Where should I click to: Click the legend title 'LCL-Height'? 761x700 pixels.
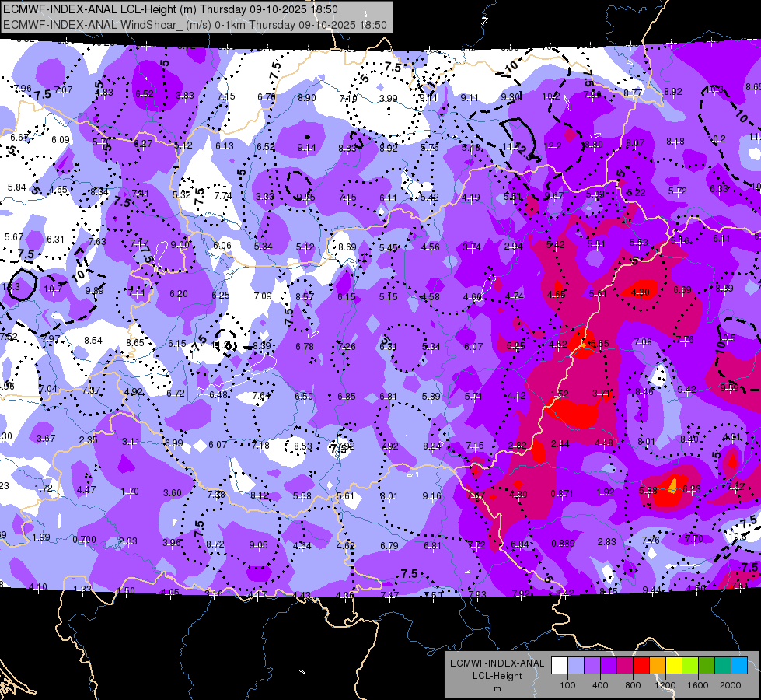[497, 676]
